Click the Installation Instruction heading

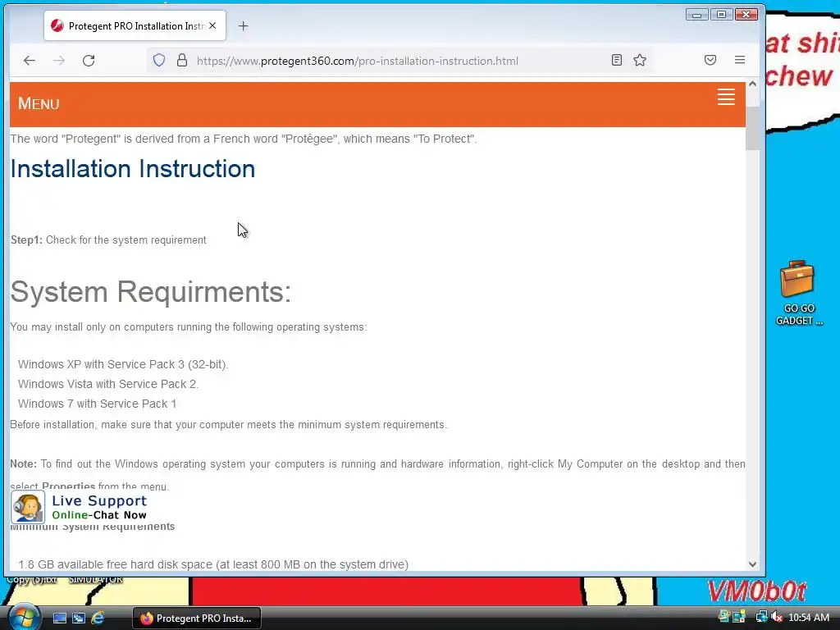click(x=133, y=169)
